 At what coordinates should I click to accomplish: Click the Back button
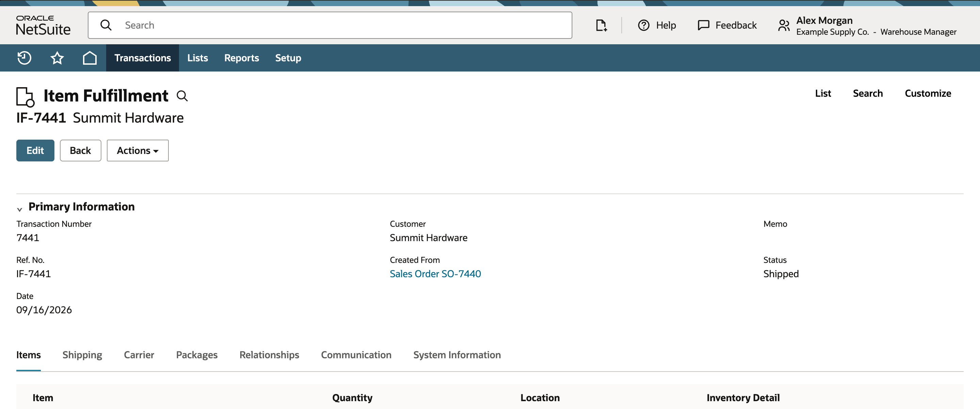coord(80,151)
